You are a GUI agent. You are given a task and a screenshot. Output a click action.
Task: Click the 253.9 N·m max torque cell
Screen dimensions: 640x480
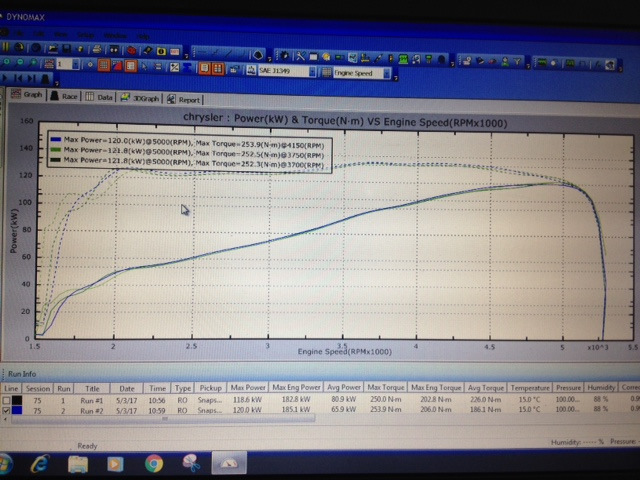386,409
